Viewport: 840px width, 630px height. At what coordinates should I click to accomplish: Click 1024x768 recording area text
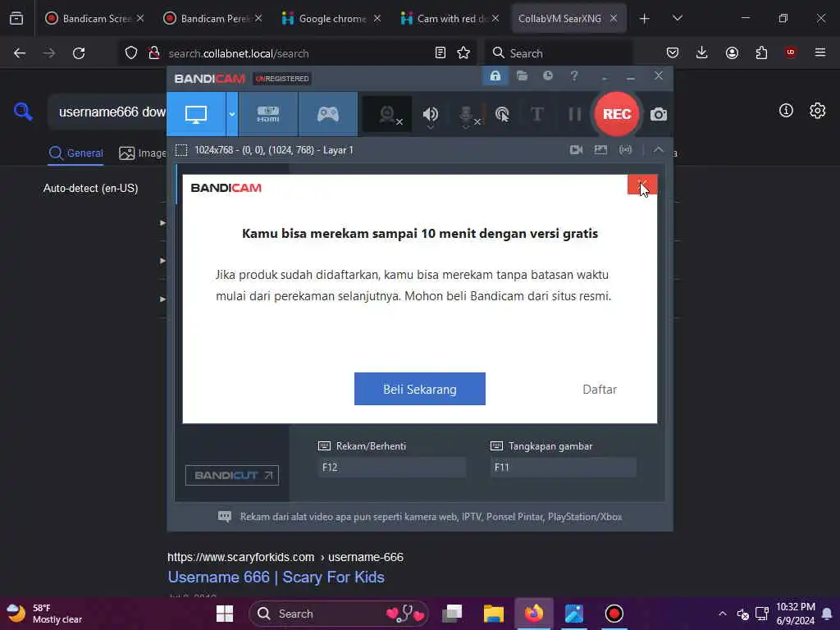tap(274, 150)
